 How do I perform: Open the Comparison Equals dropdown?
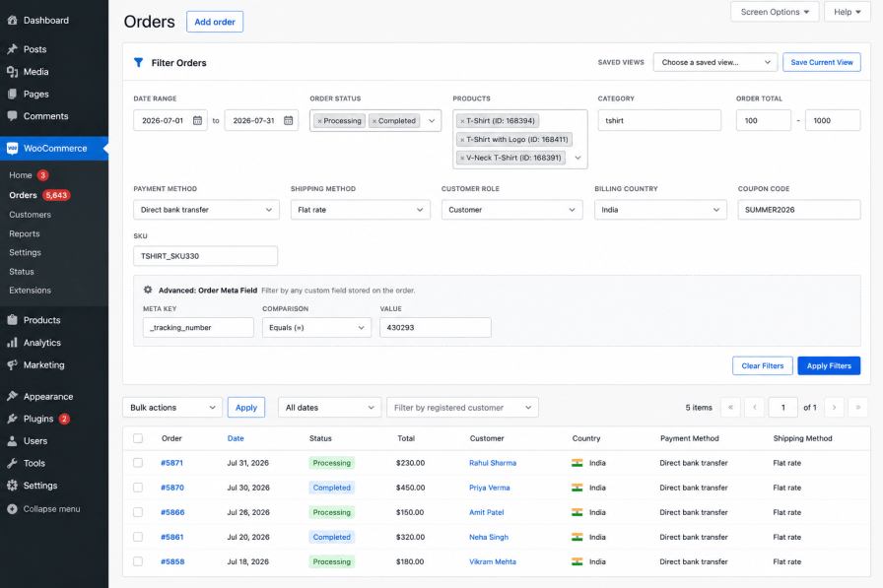click(x=316, y=327)
